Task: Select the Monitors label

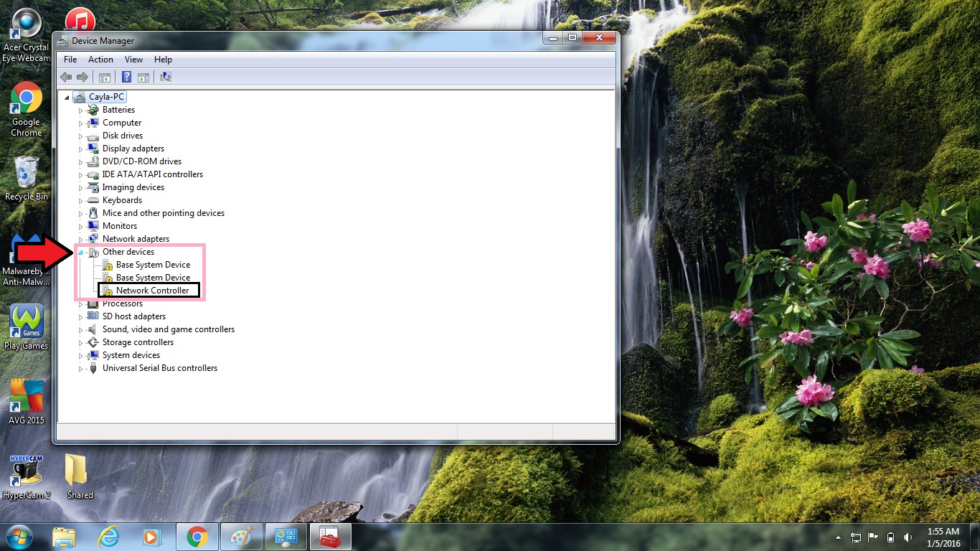Action: click(120, 226)
